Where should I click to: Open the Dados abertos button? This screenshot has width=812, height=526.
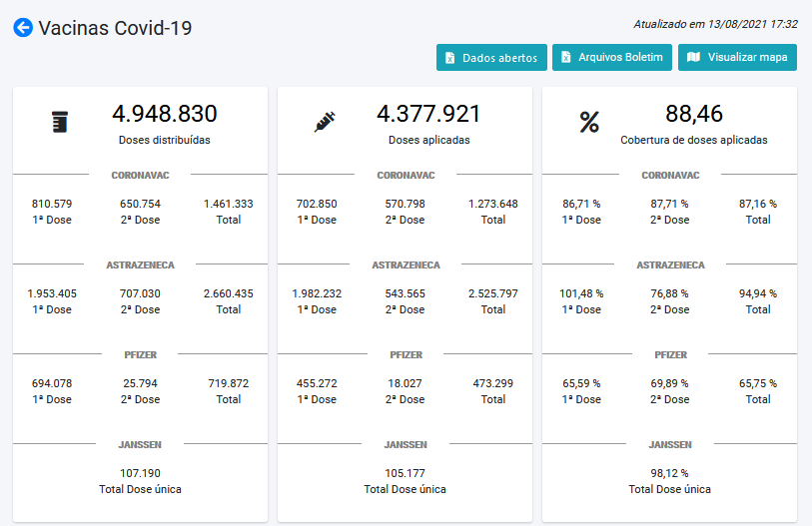[x=491, y=58]
